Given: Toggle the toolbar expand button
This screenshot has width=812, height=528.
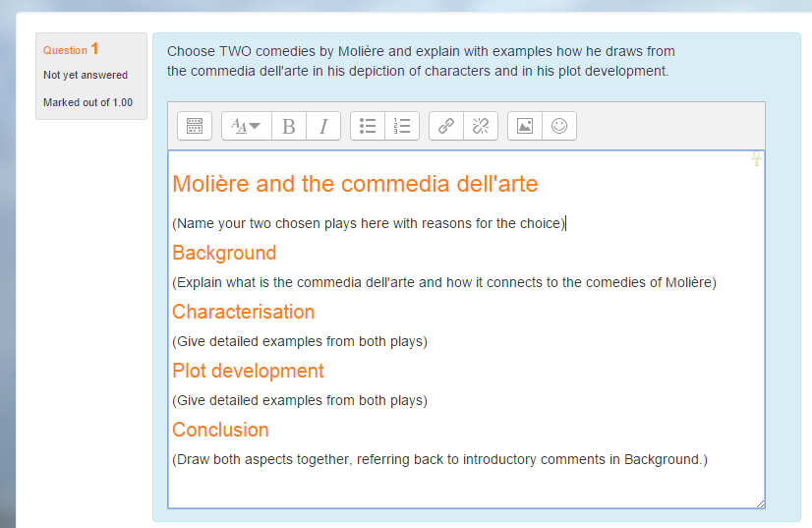Looking at the screenshot, I should click(x=195, y=126).
